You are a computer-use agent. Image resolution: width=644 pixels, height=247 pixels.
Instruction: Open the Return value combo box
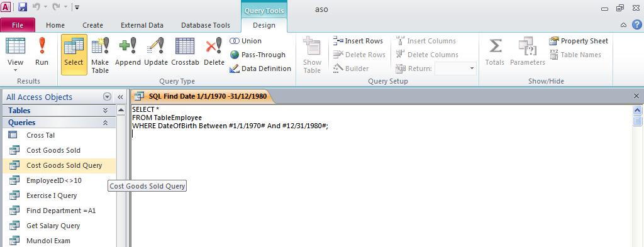click(455, 69)
